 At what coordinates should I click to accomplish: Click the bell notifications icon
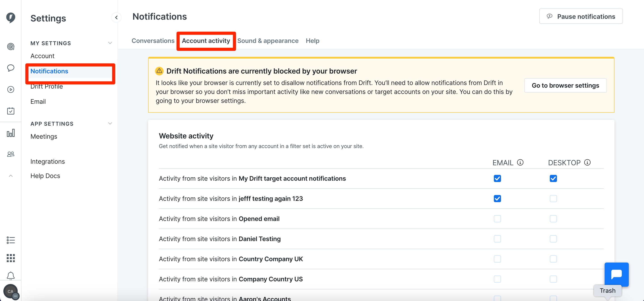click(11, 276)
